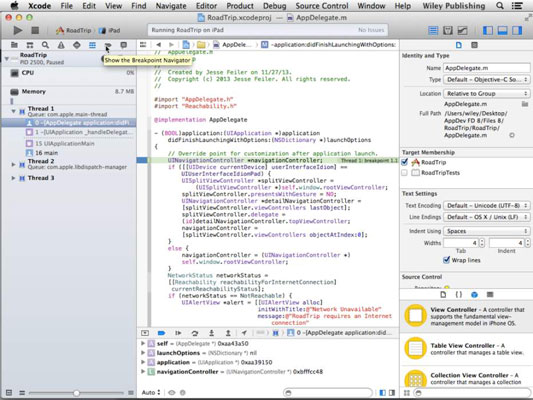Go forward in editor history

point(171,45)
